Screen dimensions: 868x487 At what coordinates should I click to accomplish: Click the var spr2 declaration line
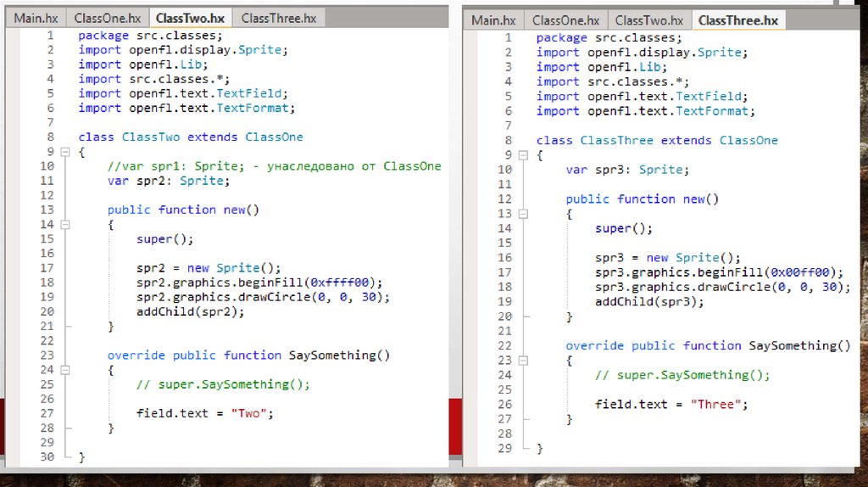[168, 181]
